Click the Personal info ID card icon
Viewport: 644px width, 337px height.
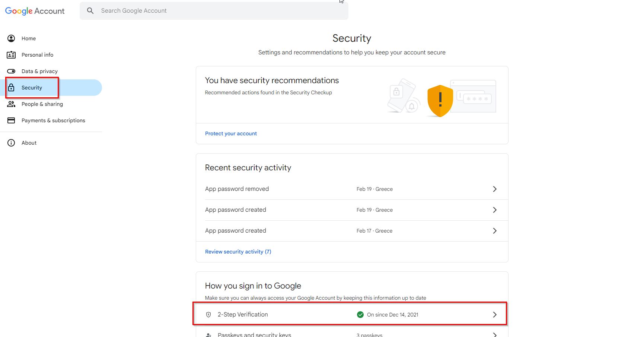11,55
